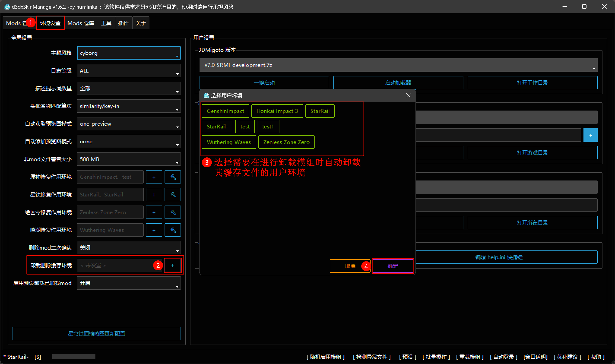Click the blue plus button in 用户设置 panel
Viewport: 615px width, 364px height.
590,135
